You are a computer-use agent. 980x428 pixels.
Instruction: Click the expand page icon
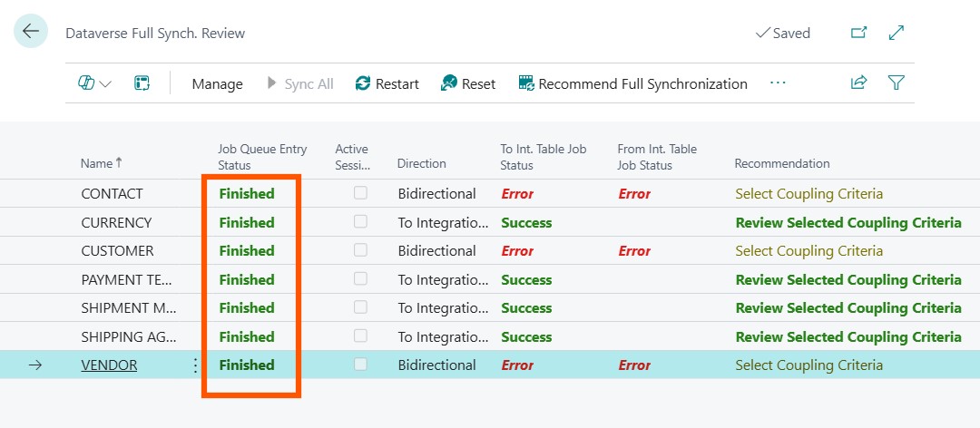[x=897, y=33]
